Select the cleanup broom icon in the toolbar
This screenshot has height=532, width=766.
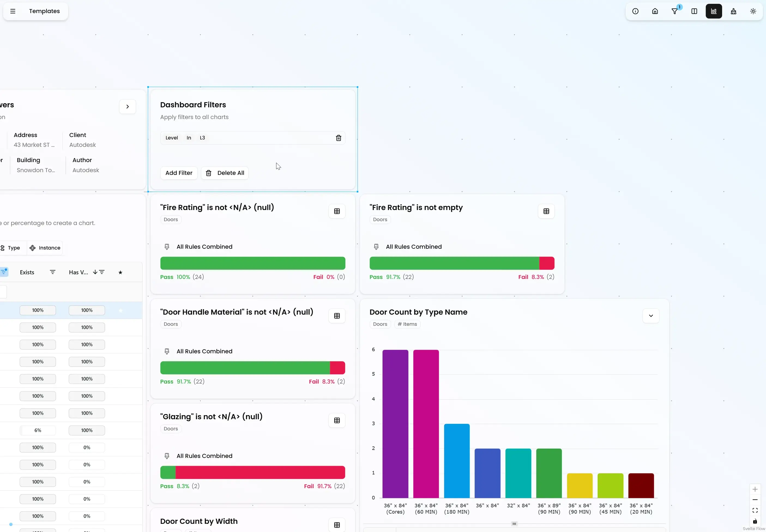pyautogui.click(x=733, y=11)
